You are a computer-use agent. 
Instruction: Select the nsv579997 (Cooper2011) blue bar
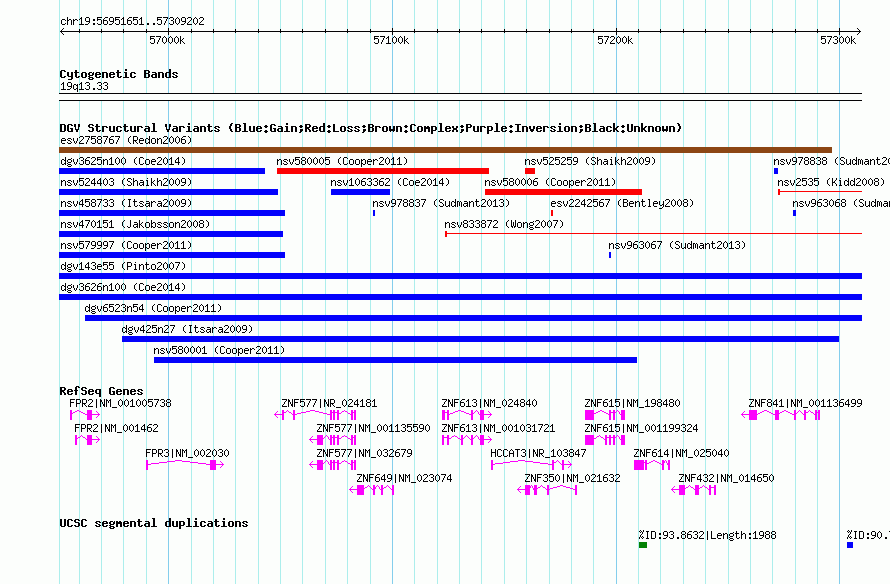click(172, 255)
